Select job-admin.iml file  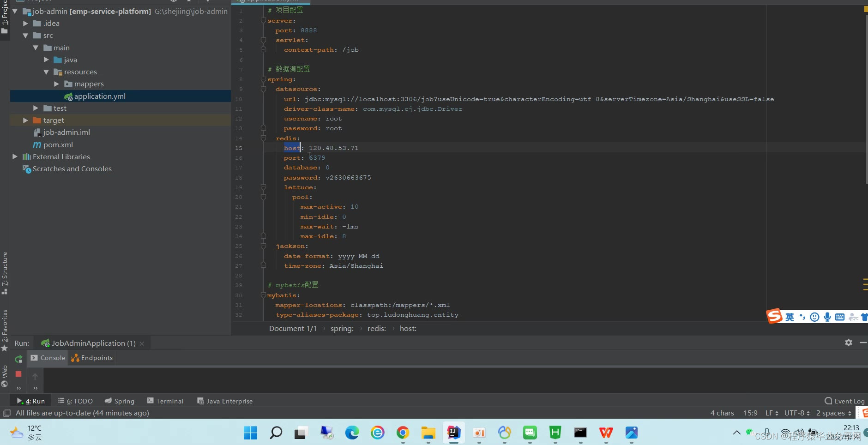(66, 132)
